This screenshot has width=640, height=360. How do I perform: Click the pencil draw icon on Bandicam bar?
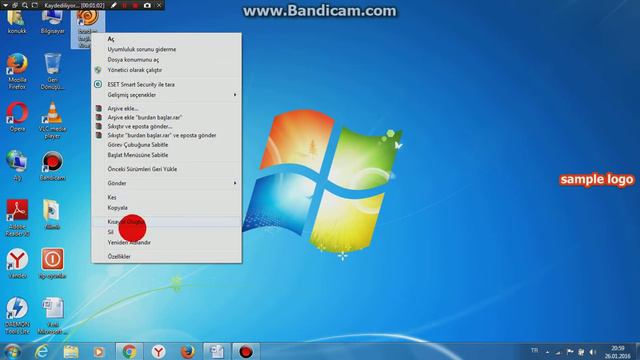click(x=113, y=5)
